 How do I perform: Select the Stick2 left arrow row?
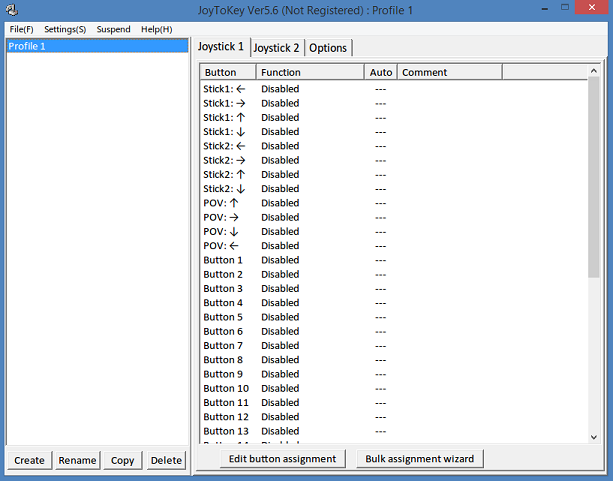[x=394, y=146]
